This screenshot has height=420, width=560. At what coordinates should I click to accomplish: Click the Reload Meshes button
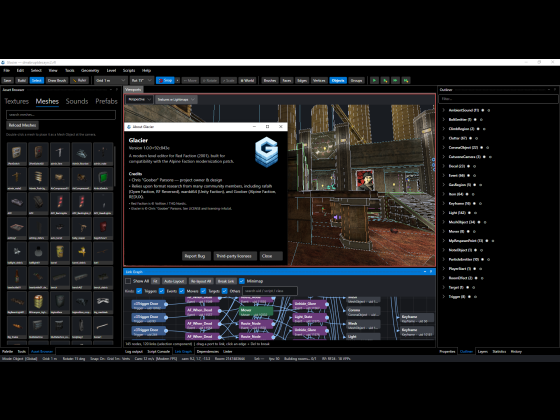(22, 125)
